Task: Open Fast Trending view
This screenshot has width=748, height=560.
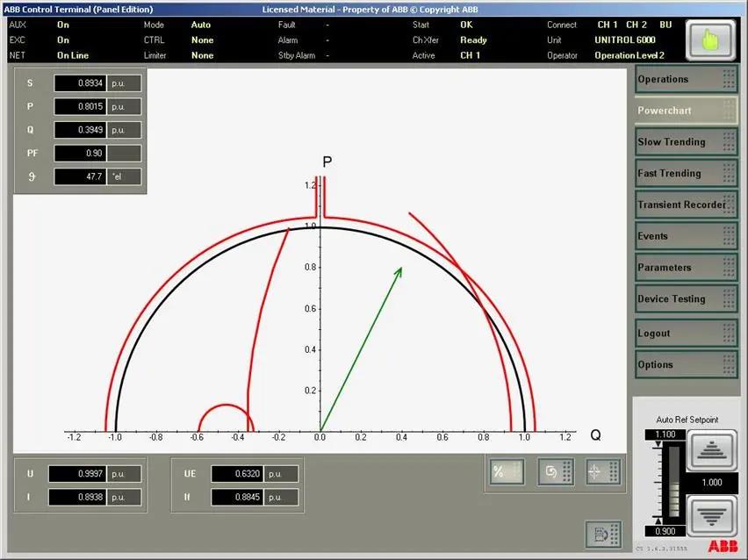Action: click(686, 173)
